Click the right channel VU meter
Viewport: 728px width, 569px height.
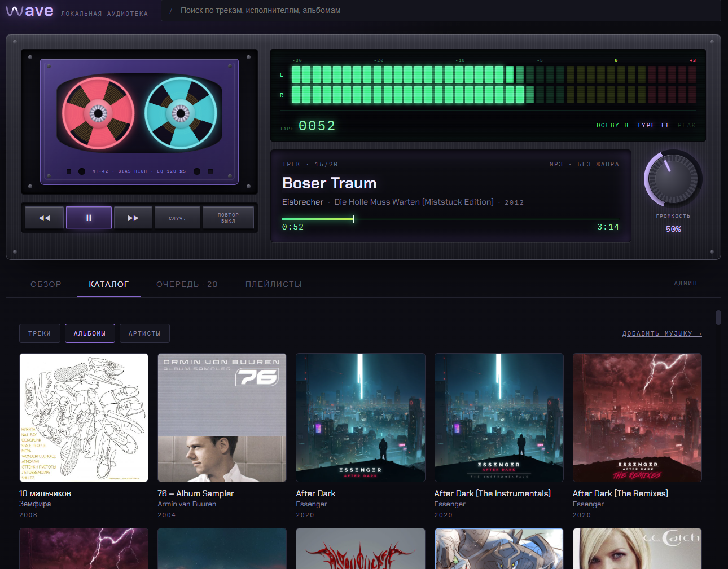click(494, 95)
